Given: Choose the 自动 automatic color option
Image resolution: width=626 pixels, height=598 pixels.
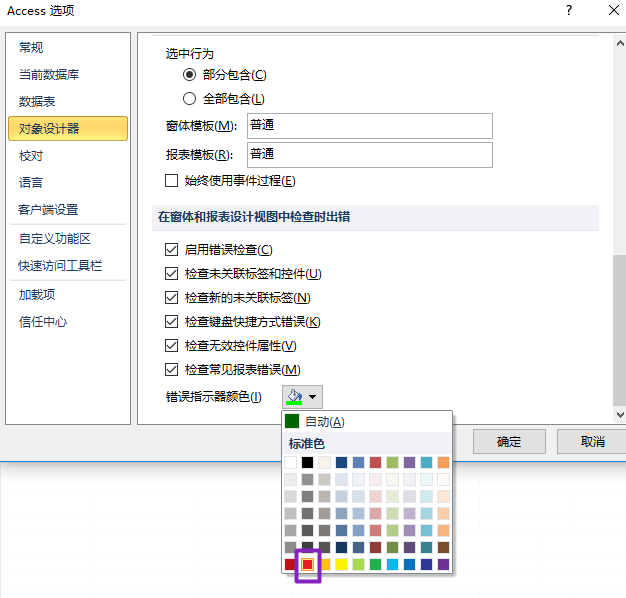Looking at the screenshot, I should coord(367,422).
